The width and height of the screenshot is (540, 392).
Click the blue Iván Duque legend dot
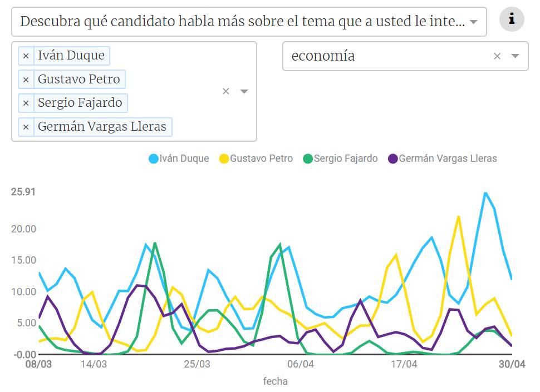(154, 158)
